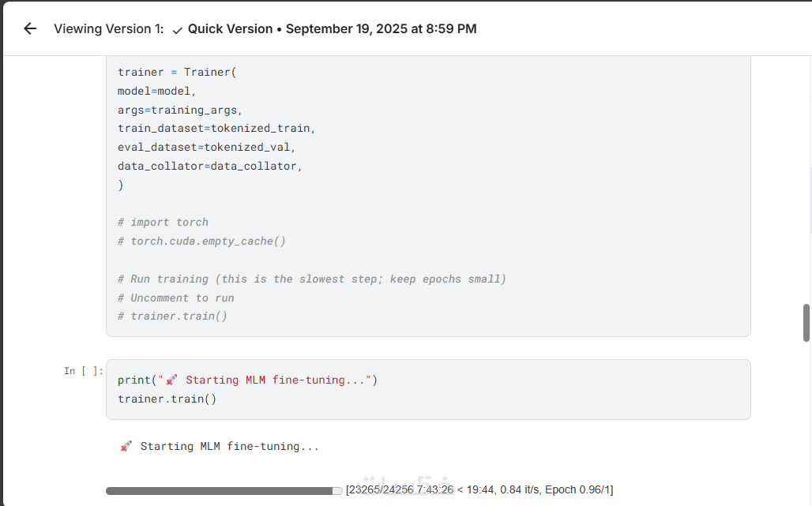Click the uncommented trainer.train() line
The width and height of the screenshot is (812, 506).
pyautogui.click(x=167, y=399)
